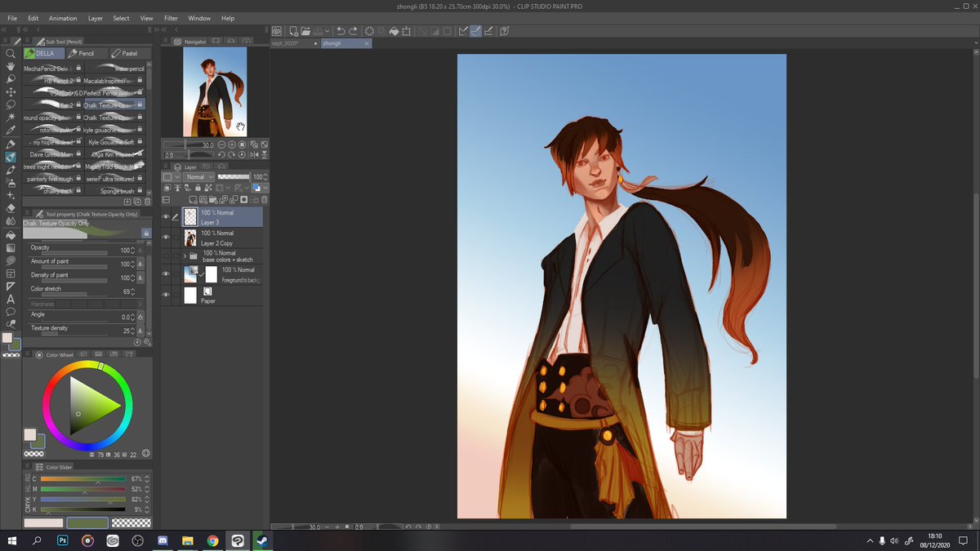Select the water pencil brush
This screenshot has height=551, width=980.
click(114, 69)
